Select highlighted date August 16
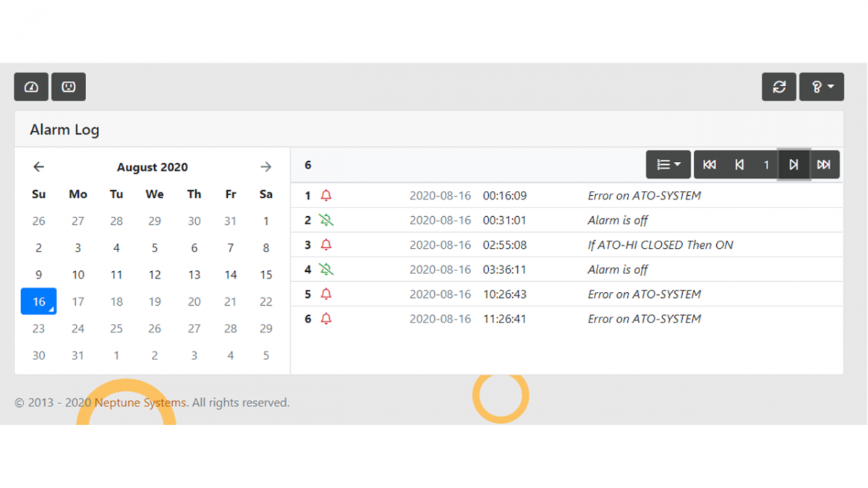The image size is (868, 488). [39, 301]
